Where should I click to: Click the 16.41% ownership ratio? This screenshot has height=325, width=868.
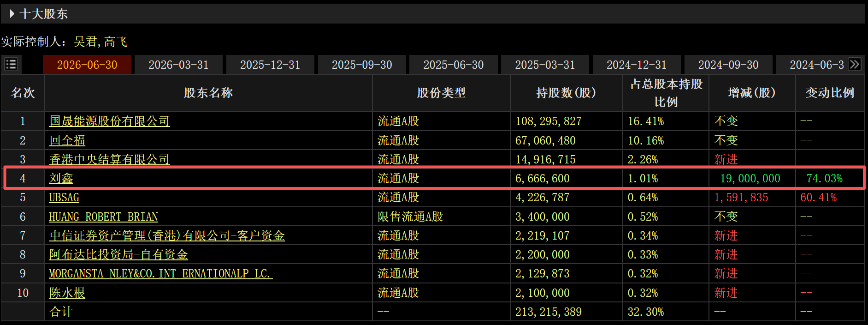646,121
